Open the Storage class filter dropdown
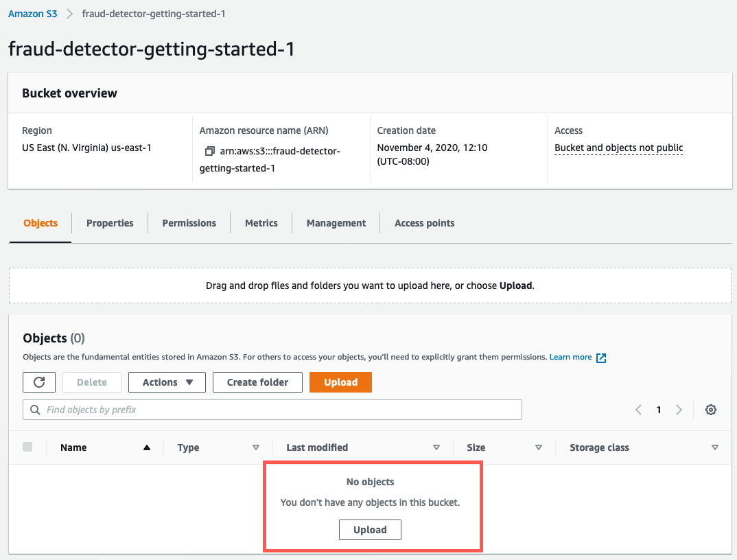Screen dimensions: 737x560 [x=715, y=447]
